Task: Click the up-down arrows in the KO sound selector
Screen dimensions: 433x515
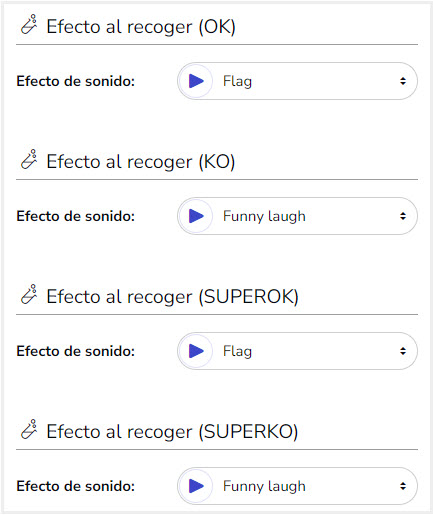Action: point(403,216)
